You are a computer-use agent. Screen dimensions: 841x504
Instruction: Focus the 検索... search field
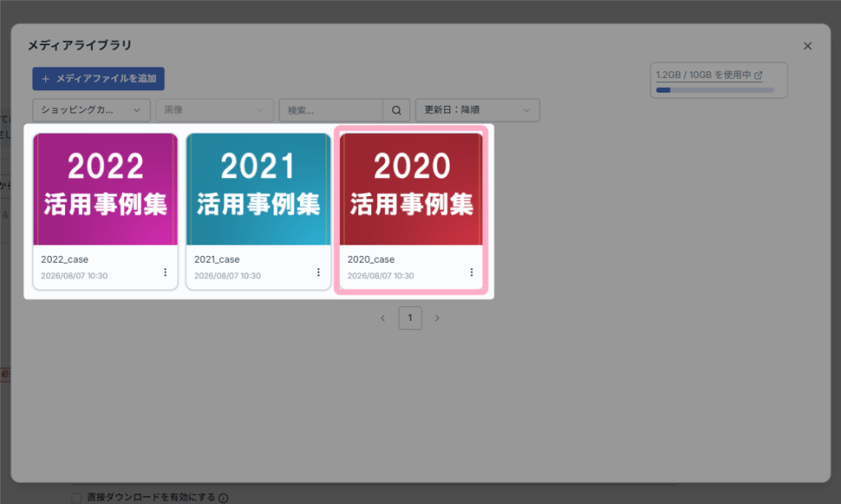point(331,110)
